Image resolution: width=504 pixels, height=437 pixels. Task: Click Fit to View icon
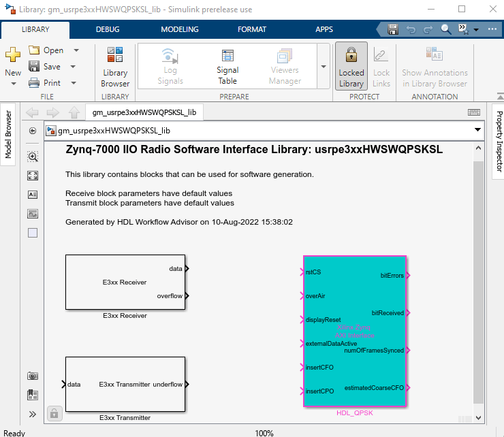33,176
